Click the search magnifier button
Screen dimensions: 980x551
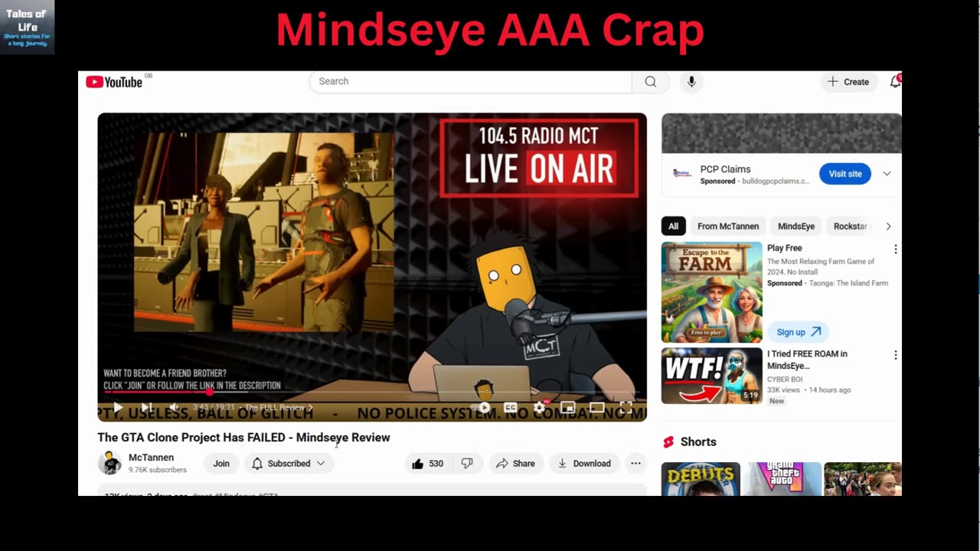tap(650, 82)
